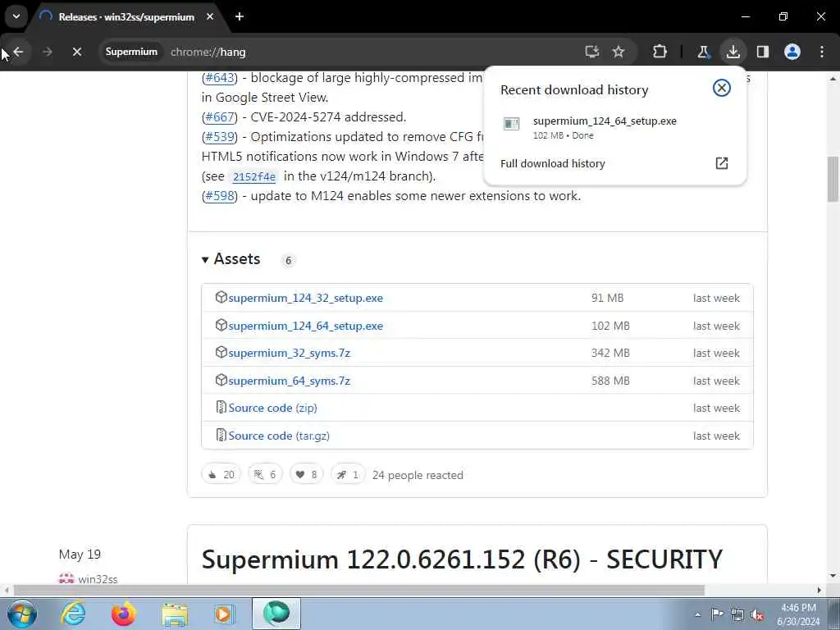Open the network tray icon
This screenshot has height=630, width=840.
737,614
